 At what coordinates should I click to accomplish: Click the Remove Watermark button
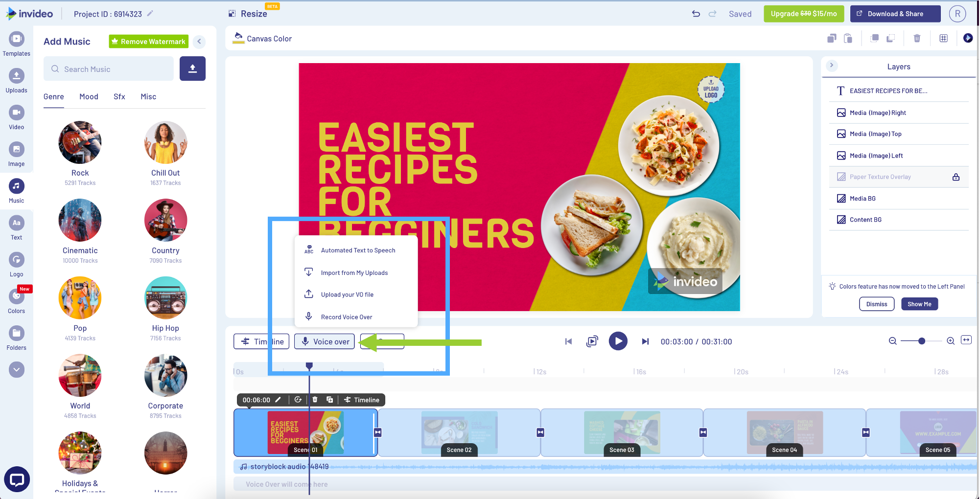[148, 41]
